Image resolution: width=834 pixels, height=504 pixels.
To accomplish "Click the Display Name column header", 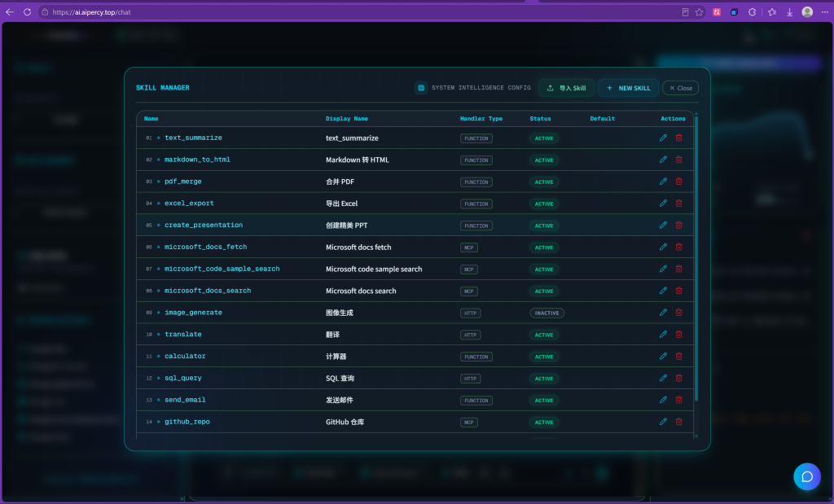I will (347, 119).
